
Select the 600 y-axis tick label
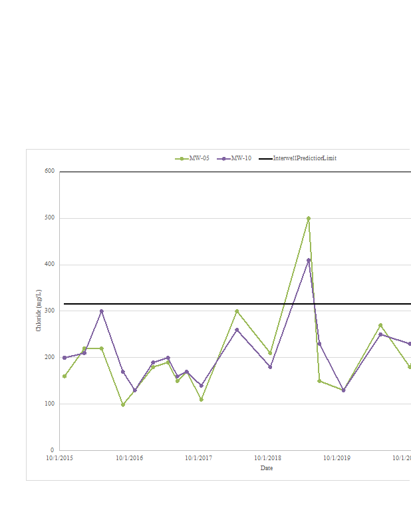(49, 172)
